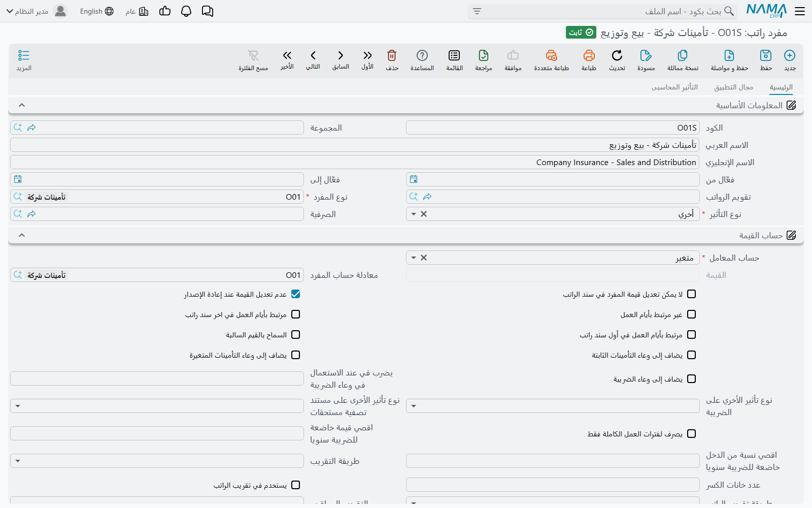Collapse the حساب القيمة section
The image size is (812, 508).
point(22,235)
